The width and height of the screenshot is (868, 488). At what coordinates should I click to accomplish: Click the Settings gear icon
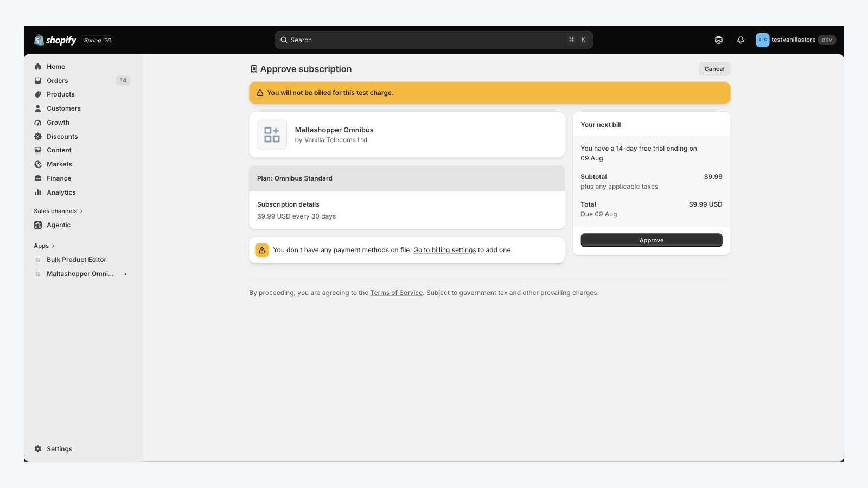(38, 449)
